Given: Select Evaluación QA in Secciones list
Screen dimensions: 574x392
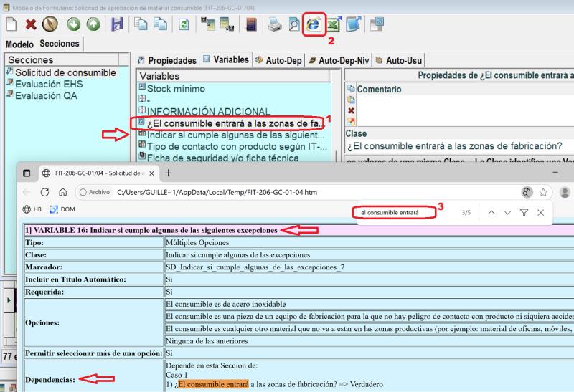Looking at the screenshot, I should click(46, 95).
